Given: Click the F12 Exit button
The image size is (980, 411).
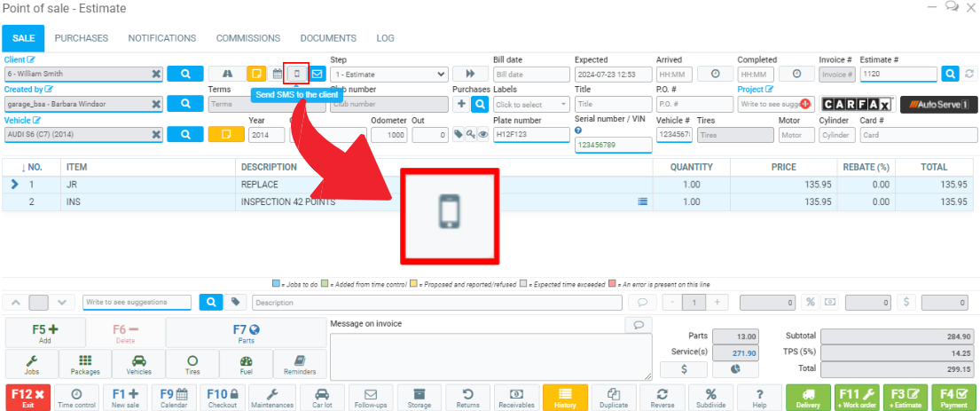Looking at the screenshot, I should click(x=27, y=398).
